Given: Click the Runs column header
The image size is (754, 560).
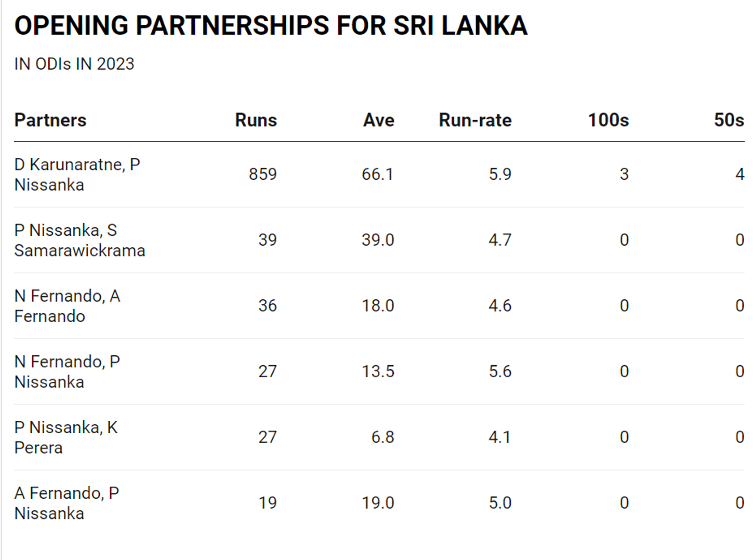Looking at the screenshot, I should [x=256, y=120].
